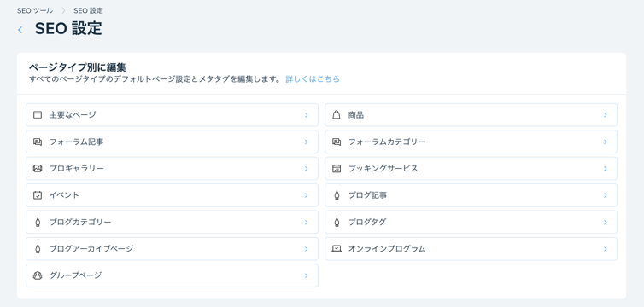This screenshot has width=644, height=307.
Task: Click the フォーラム記事 chat icon
Action: point(38,142)
